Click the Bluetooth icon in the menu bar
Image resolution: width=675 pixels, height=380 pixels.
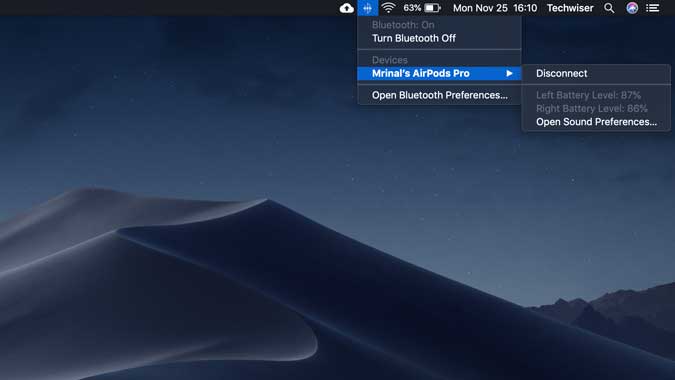[367, 8]
